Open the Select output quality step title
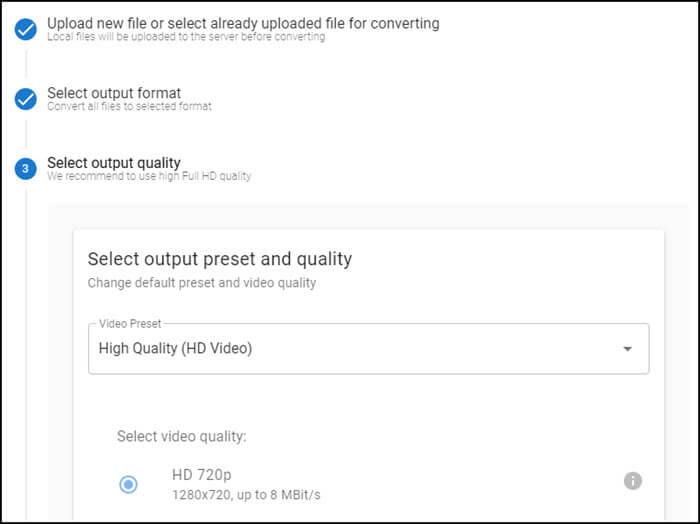 [114, 162]
